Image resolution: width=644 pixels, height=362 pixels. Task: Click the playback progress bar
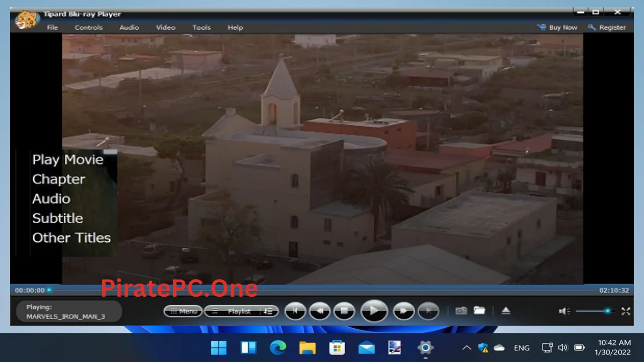point(321,290)
